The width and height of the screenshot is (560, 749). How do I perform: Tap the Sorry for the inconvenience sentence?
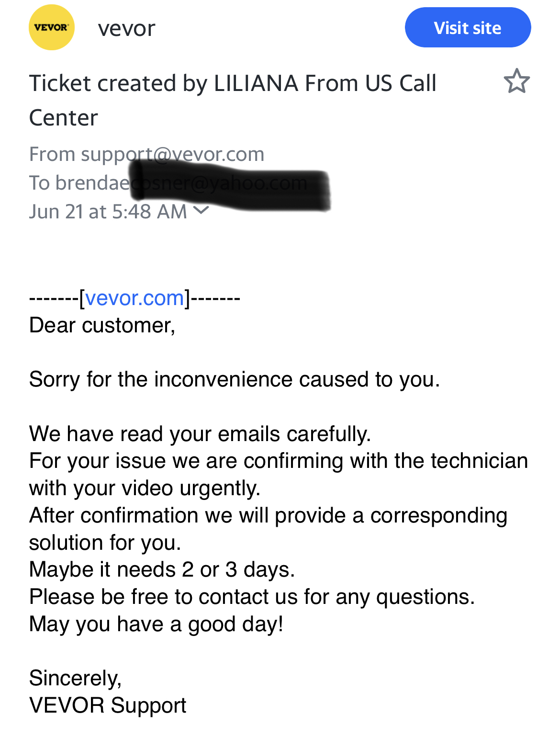[x=234, y=380]
